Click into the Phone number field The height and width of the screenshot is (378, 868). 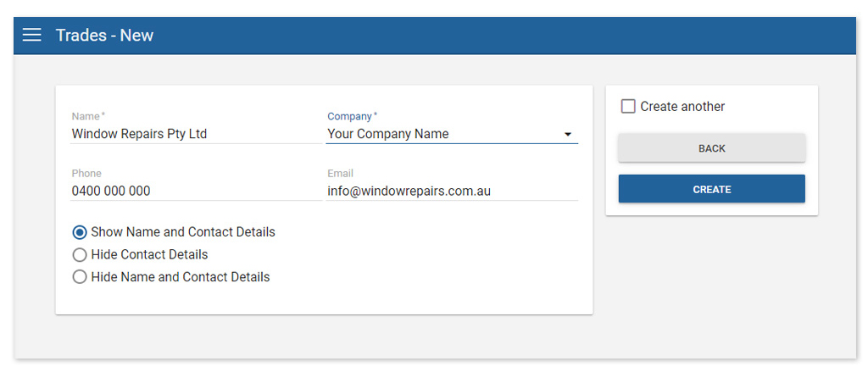[195, 192]
